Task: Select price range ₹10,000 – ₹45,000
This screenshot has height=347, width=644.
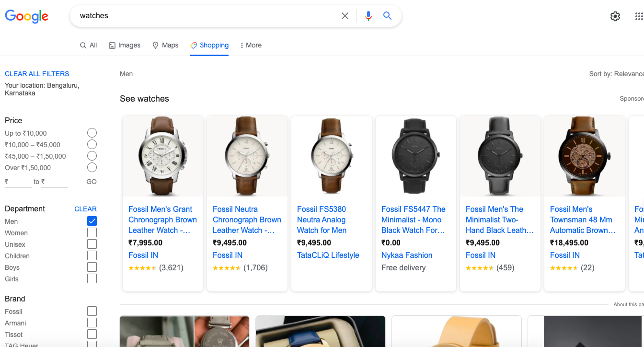Action: pyautogui.click(x=92, y=144)
